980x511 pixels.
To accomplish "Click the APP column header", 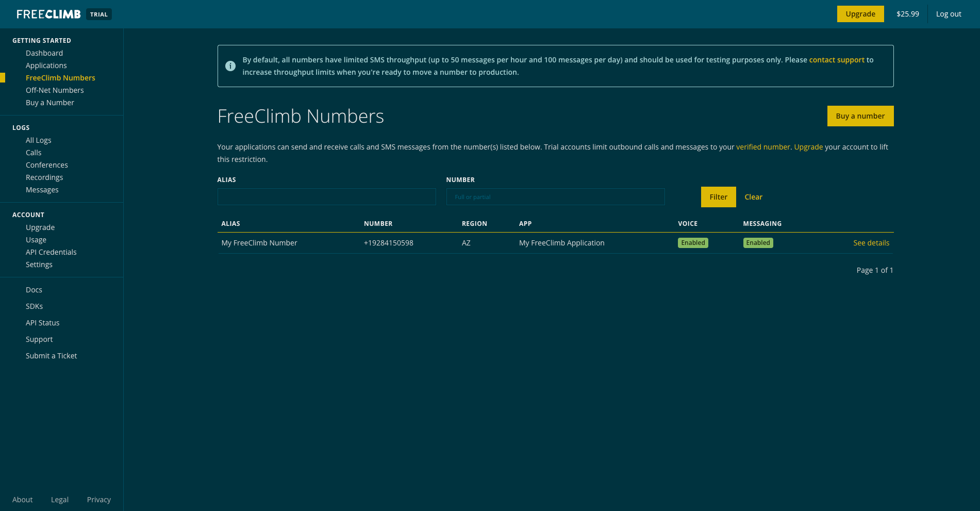I will [x=525, y=224].
